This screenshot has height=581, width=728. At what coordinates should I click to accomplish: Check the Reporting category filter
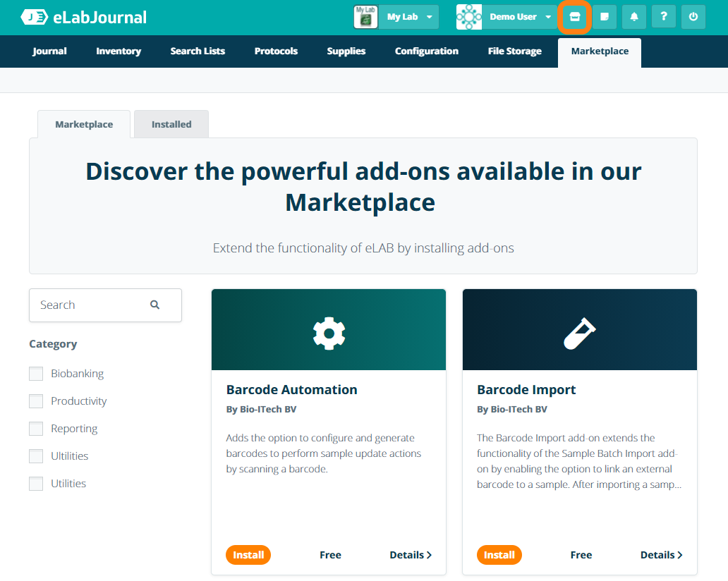pyautogui.click(x=36, y=429)
